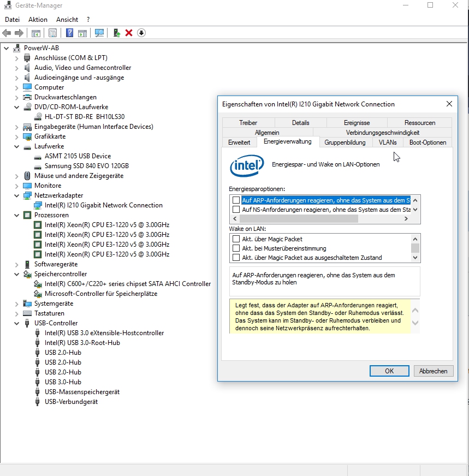The height and width of the screenshot is (476, 469).
Task: Go back using the toolbar back arrow
Action: click(x=7, y=33)
